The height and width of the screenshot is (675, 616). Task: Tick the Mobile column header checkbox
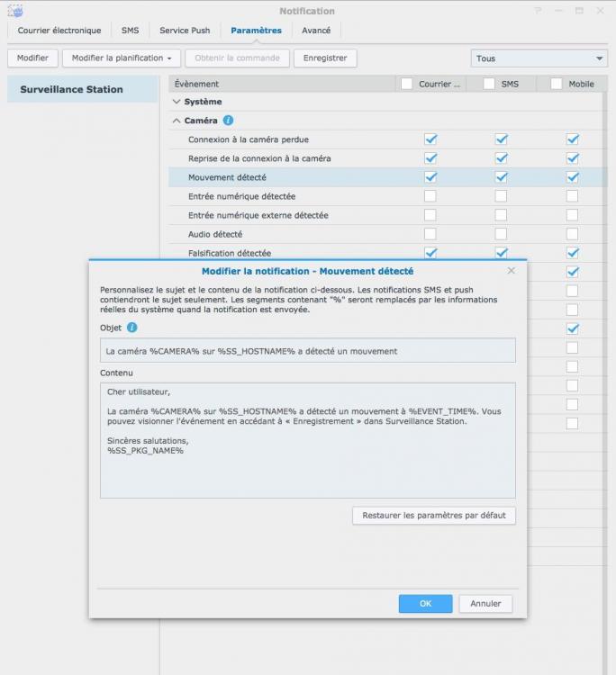(557, 84)
